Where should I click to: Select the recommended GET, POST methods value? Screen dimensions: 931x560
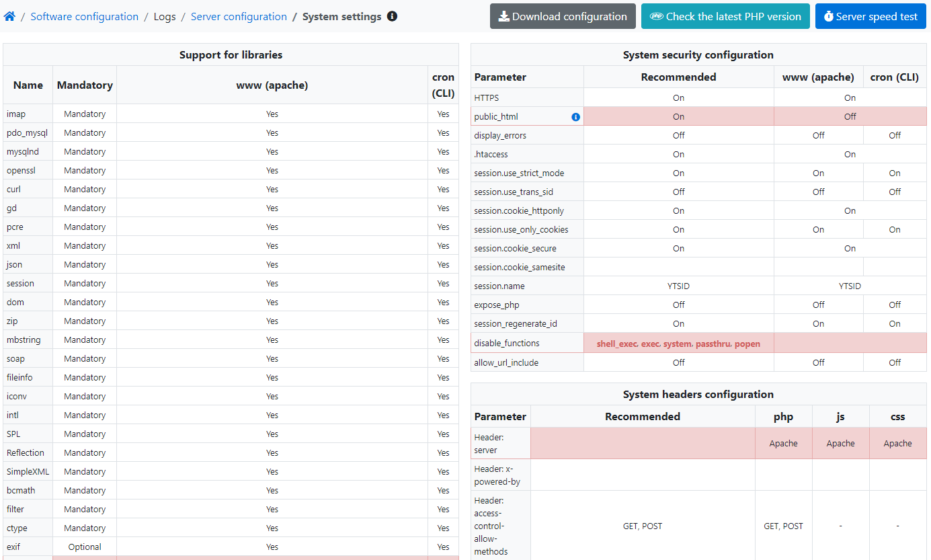[643, 526]
